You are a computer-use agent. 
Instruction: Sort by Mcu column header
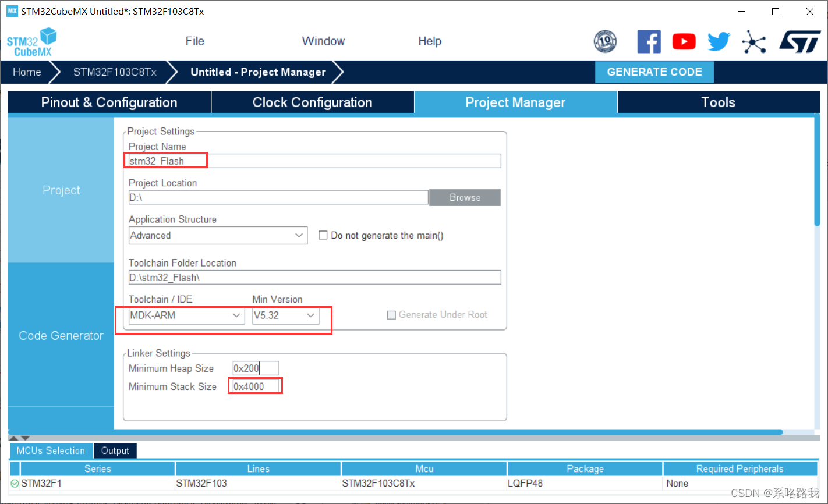coord(424,468)
